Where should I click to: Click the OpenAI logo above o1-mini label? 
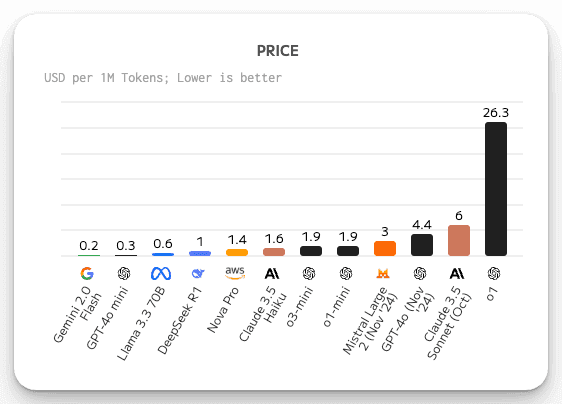pos(346,274)
